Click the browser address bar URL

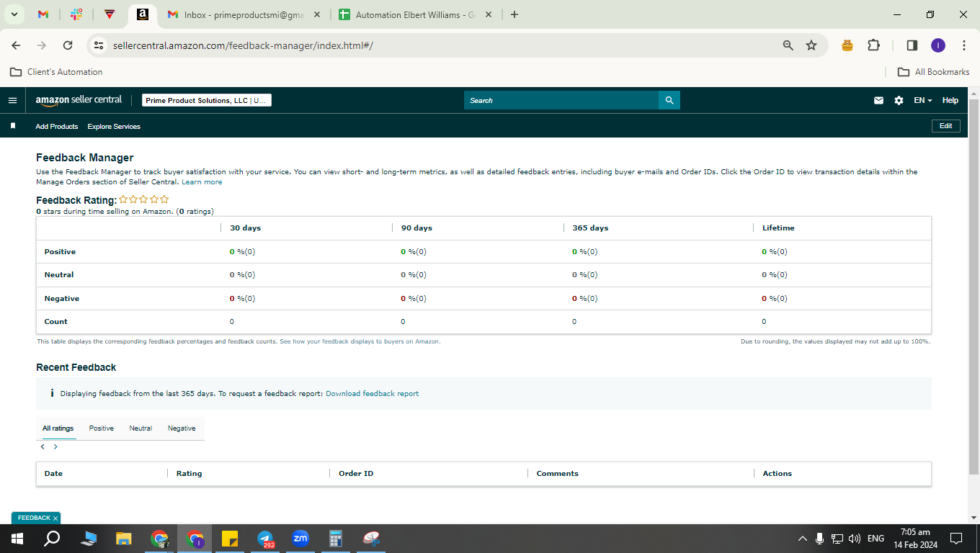(x=243, y=45)
